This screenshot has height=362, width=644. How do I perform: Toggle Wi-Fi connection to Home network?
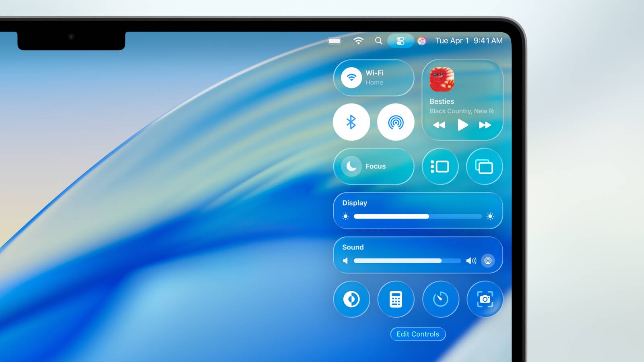(352, 77)
